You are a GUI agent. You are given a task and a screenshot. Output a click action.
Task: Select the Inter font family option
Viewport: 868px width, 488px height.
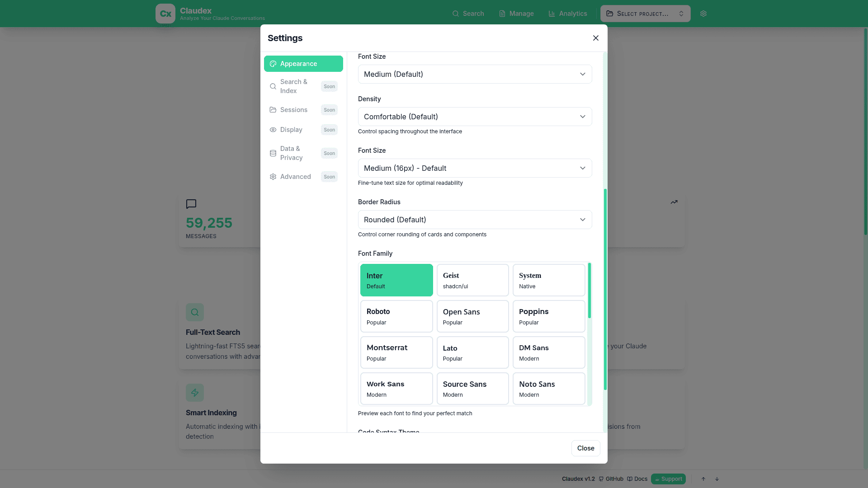click(396, 280)
